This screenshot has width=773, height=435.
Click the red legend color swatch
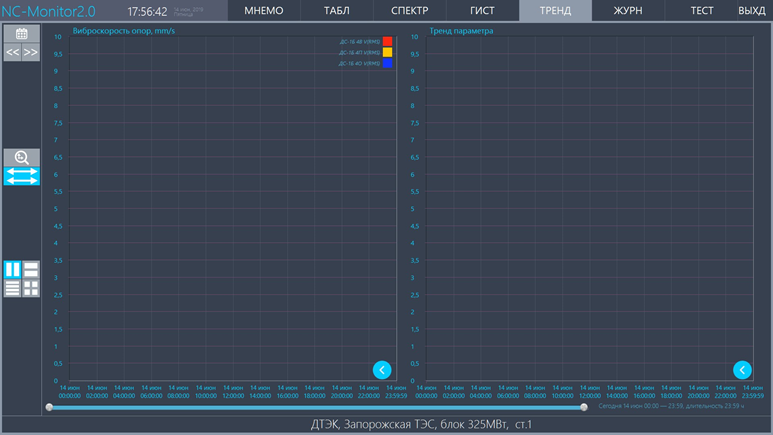387,41
